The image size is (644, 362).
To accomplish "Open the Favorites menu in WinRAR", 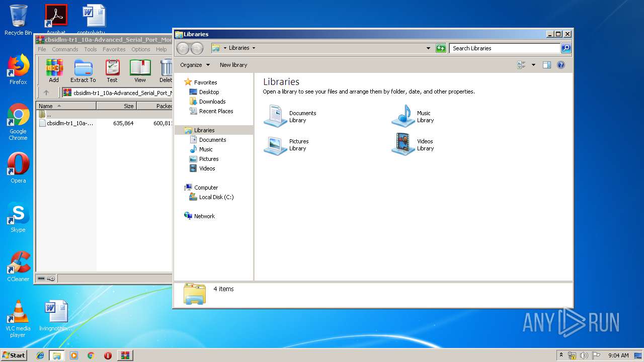I will point(114,49).
